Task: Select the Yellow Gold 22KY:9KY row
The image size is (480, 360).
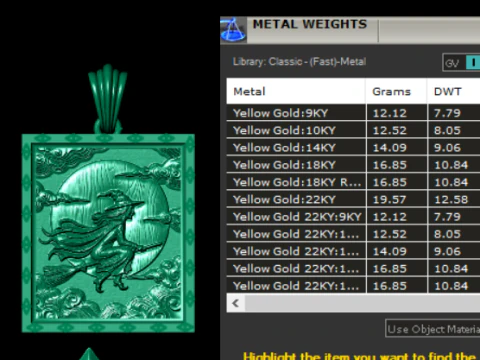Action: [353, 217]
